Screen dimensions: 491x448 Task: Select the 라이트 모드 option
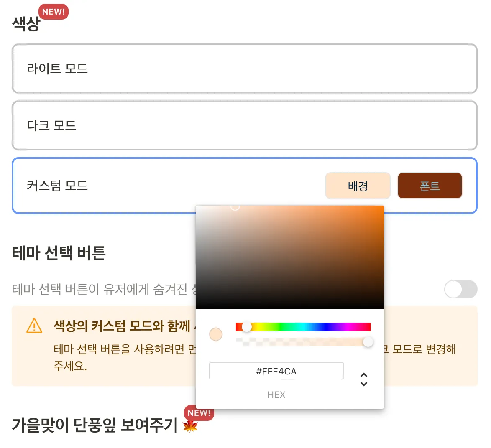click(x=244, y=69)
